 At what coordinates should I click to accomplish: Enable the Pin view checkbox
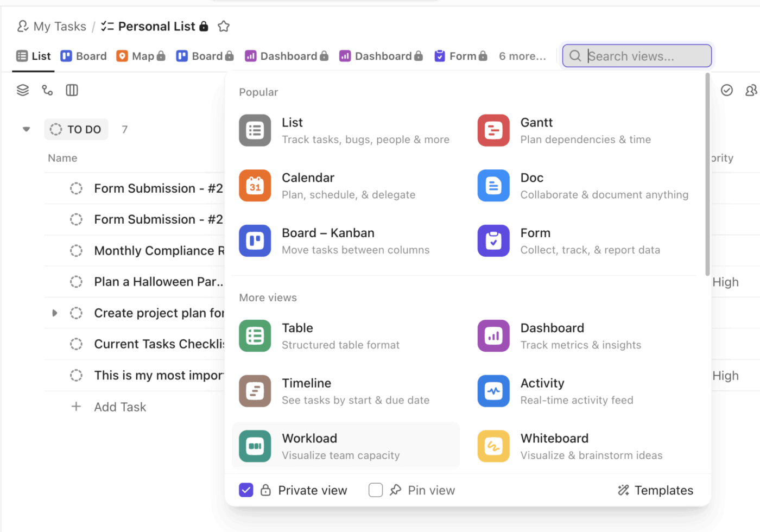pyautogui.click(x=376, y=490)
